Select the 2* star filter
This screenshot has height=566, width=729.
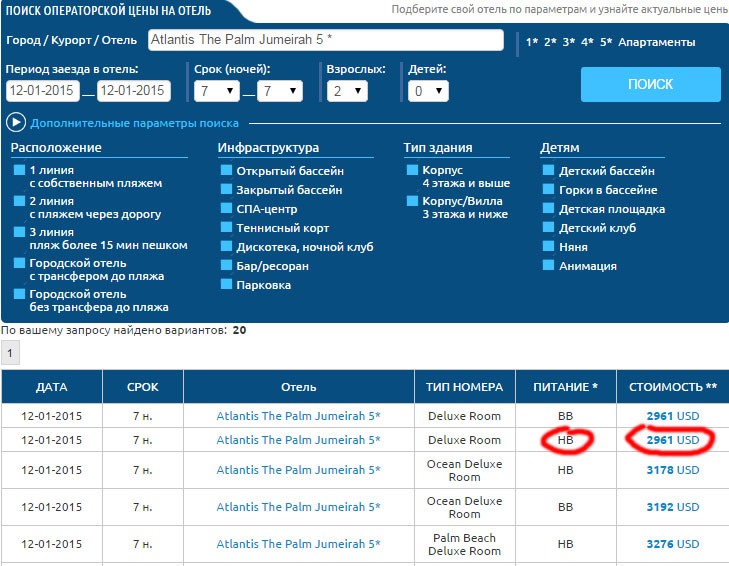point(550,42)
